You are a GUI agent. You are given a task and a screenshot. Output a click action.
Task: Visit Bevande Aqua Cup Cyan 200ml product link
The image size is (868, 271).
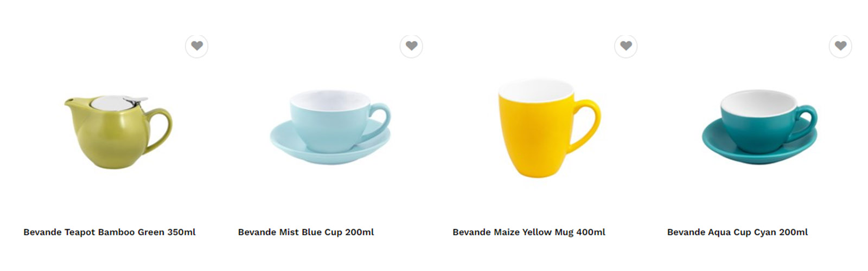(737, 232)
